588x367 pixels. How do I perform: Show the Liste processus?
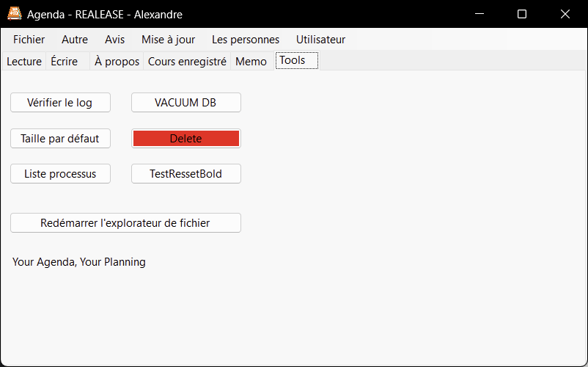point(60,174)
